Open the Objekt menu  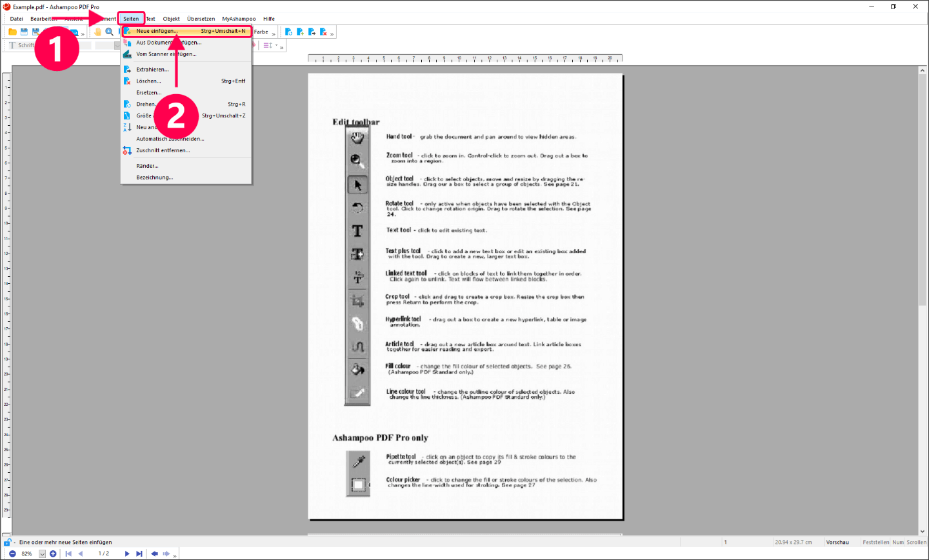(x=171, y=19)
